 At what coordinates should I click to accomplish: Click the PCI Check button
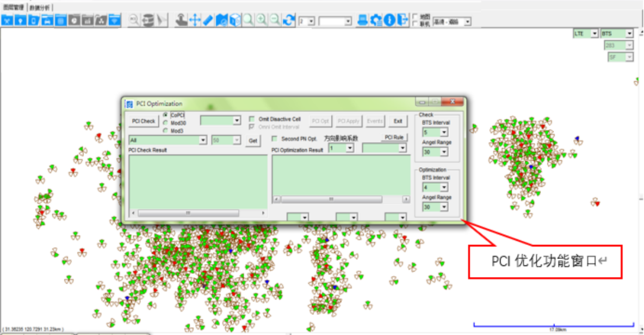[143, 121]
